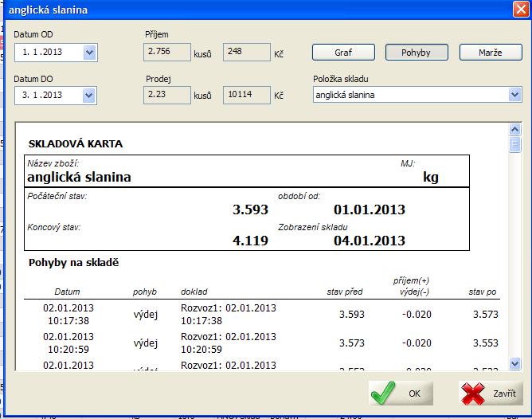Open the Marže margin view

coord(491,53)
